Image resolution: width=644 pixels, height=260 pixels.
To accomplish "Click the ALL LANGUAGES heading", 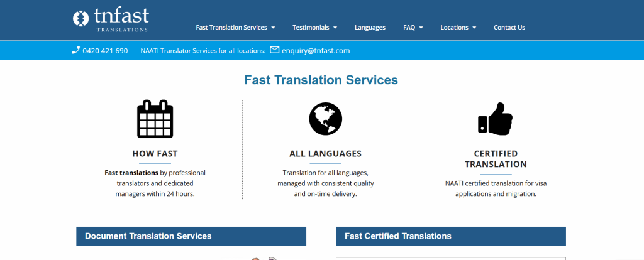I will point(325,154).
